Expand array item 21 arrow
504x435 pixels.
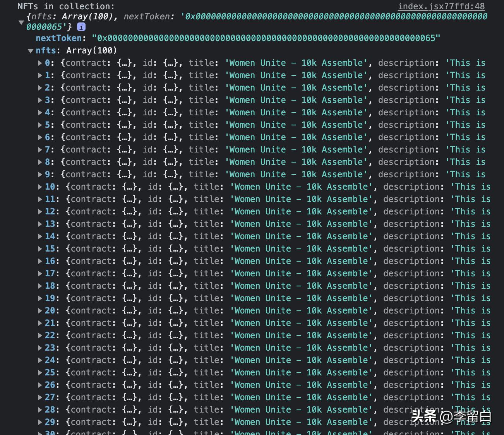(40, 323)
